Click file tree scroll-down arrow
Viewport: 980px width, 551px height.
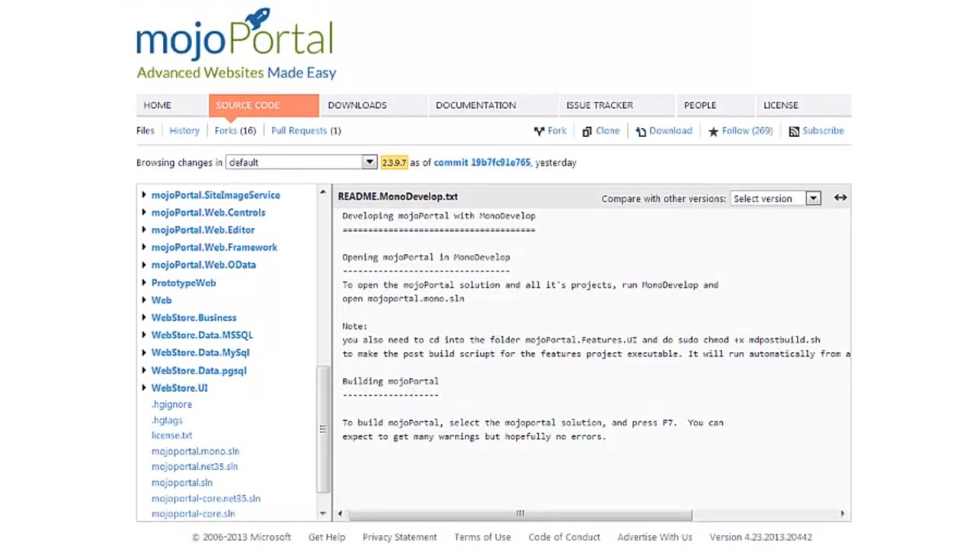coord(323,514)
